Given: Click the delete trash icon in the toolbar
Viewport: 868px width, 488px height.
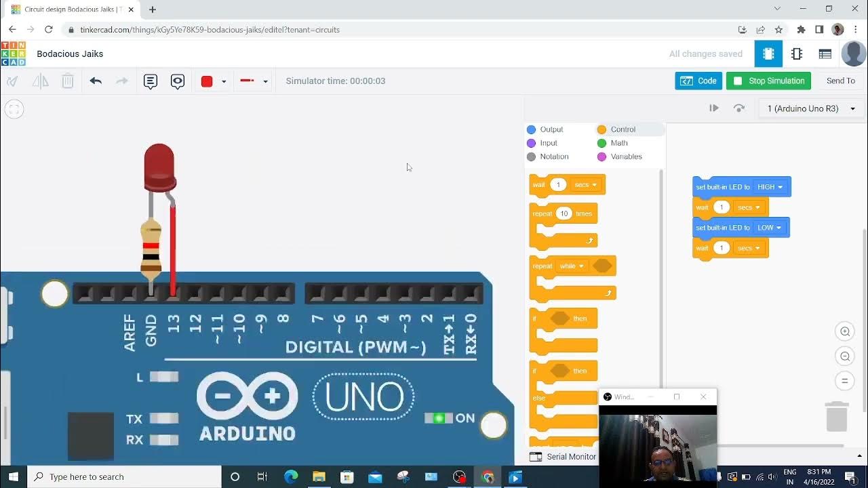Looking at the screenshot, I should pos(68,81).
